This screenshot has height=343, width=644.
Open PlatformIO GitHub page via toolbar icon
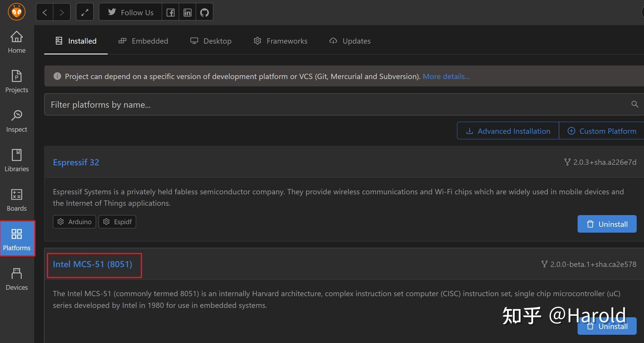click(204, 12)
